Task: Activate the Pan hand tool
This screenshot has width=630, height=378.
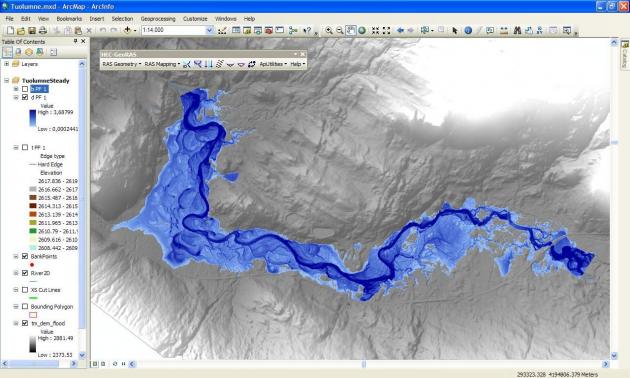Action: click(351, 31)
